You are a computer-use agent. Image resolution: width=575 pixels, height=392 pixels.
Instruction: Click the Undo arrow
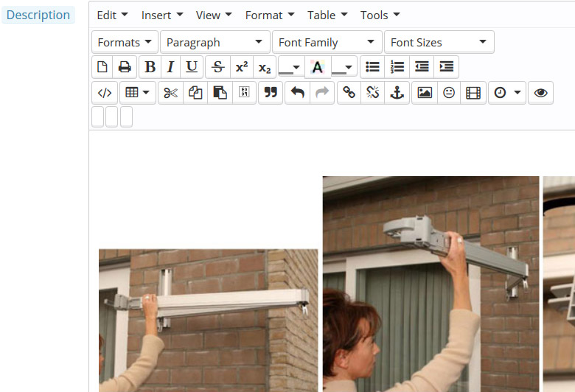pyautogui.click(x=297, y=93)
